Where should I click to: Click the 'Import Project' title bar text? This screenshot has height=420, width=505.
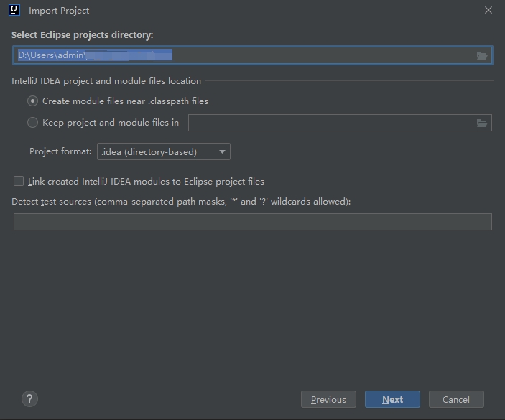click(x=59, y=11)
